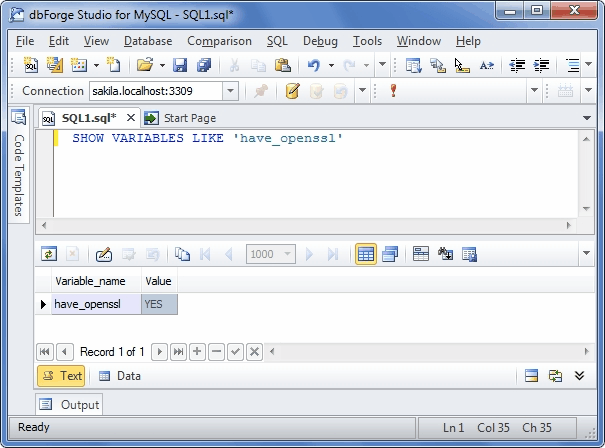Expand the new object dropdown arrow
605x448 pixels.
point(96,65)
